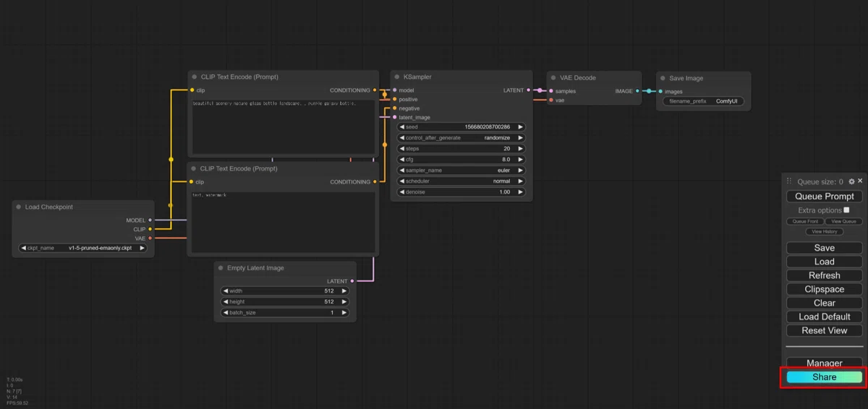Select the ckpt_name checkpoint combo box
868x409 pixels.
(x=83, y=248)
